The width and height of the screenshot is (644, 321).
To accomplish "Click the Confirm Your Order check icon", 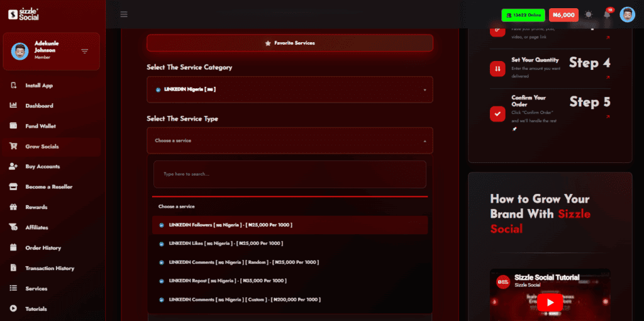I will click(497, 114).
